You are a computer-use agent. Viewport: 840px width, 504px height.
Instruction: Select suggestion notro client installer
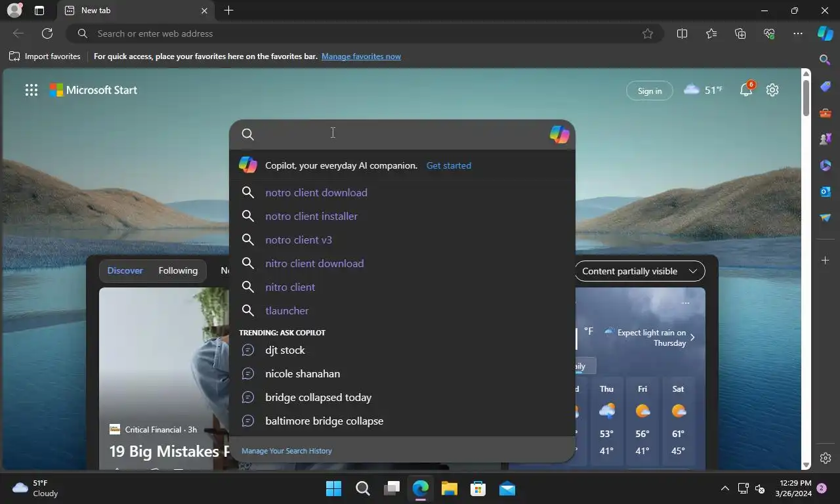[402, 216]
